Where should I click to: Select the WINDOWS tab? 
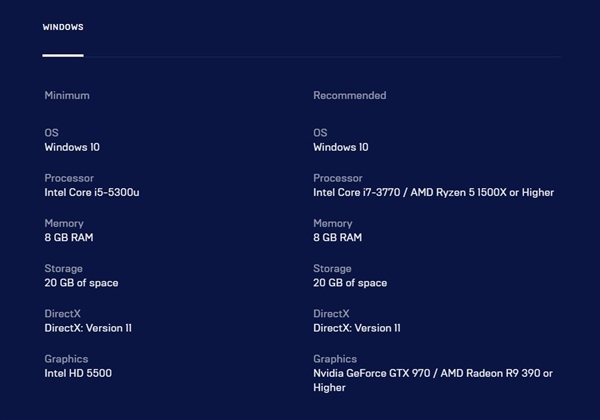[x=63, y=27]
